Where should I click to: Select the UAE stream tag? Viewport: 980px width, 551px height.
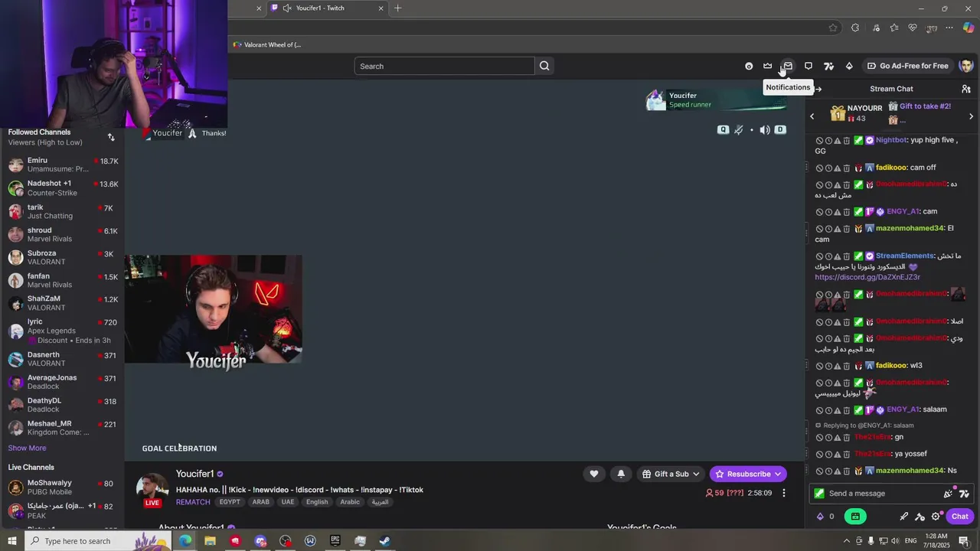point(288,502)
